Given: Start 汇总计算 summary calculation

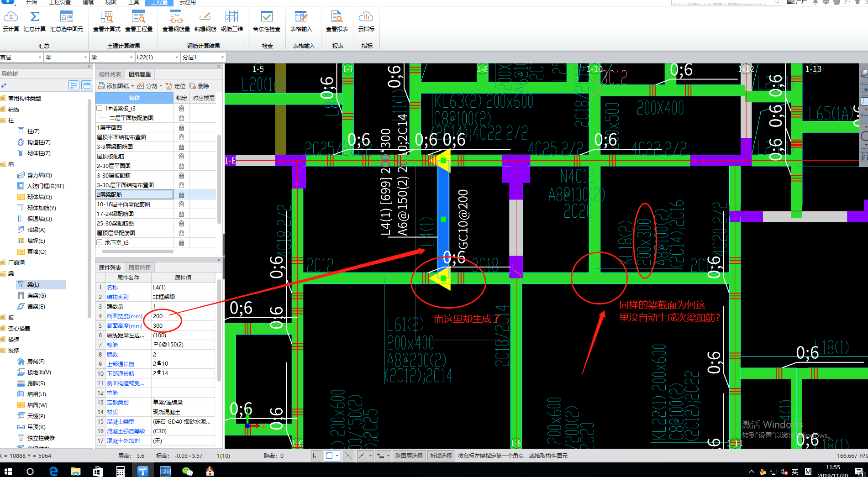Looking at the screenshot, I should click(x=35, y=21).
